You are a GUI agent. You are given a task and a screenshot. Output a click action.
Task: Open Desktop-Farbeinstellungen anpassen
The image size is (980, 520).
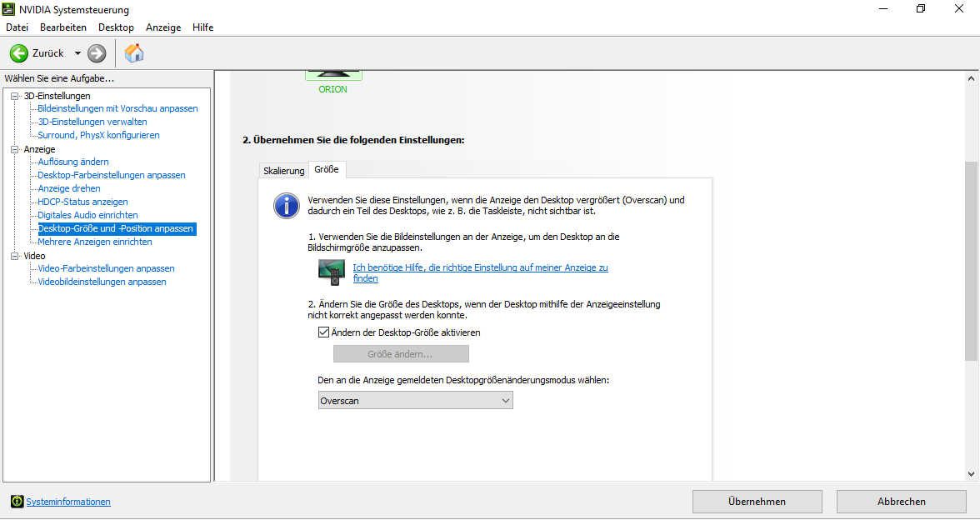(112, 175)
